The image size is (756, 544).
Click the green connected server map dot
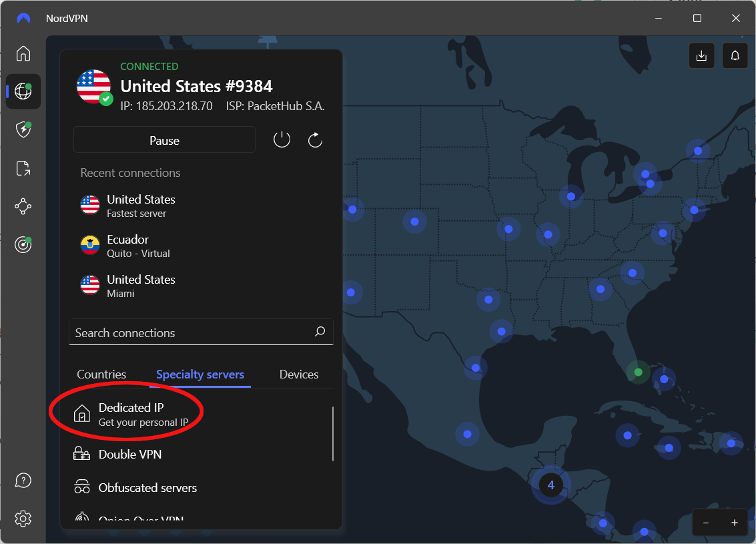coord(639,372)
